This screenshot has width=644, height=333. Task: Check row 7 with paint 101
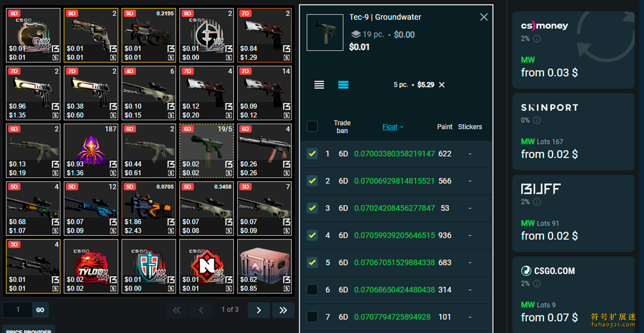pyautogui.click(x=312, y=317)
